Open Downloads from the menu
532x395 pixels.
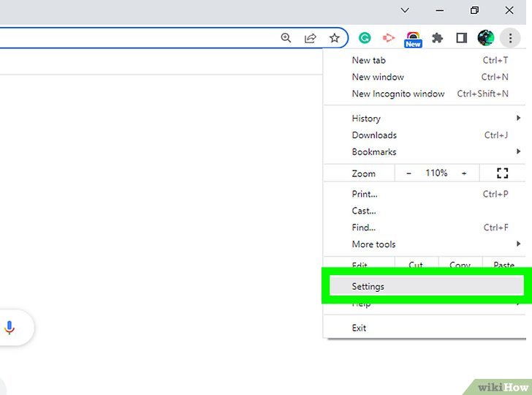tap(425, 135)
